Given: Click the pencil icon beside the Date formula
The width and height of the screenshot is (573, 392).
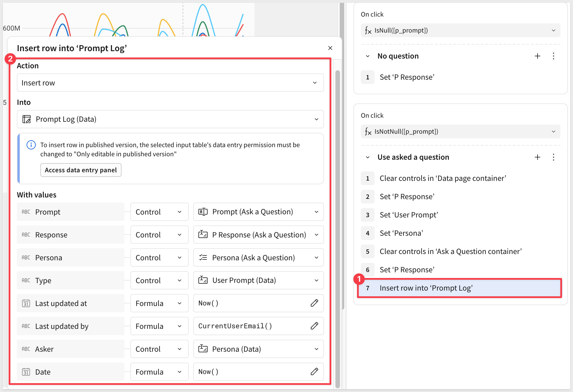Looking at the screenshot, I should 314,372.
